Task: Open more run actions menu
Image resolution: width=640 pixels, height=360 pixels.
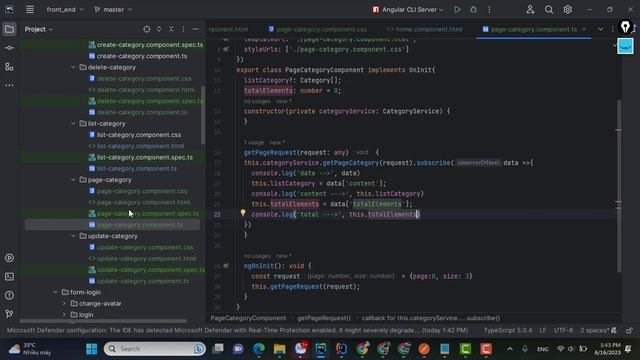Action: click(489, 9)
